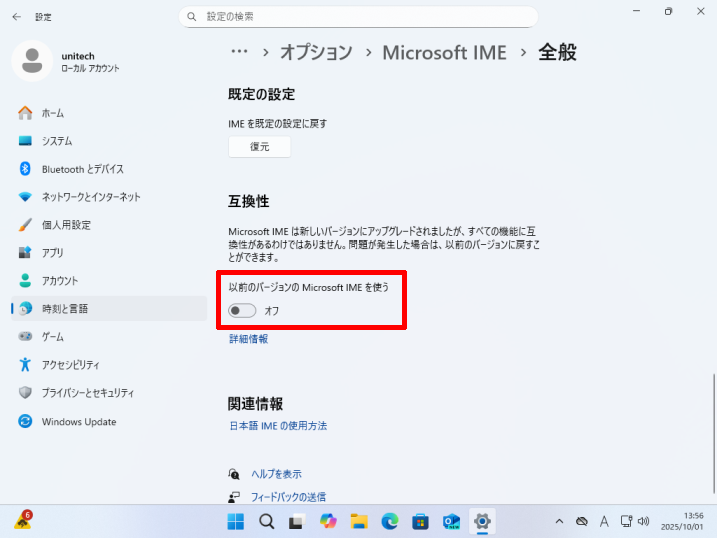
Task: Open the アクセシビリティ settings page
Action: 70,365
